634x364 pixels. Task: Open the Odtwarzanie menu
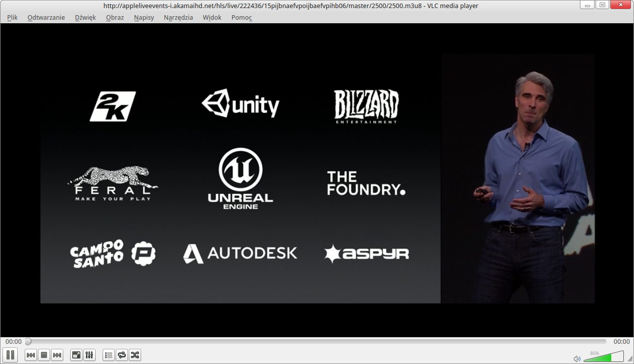tap(46, 17)
